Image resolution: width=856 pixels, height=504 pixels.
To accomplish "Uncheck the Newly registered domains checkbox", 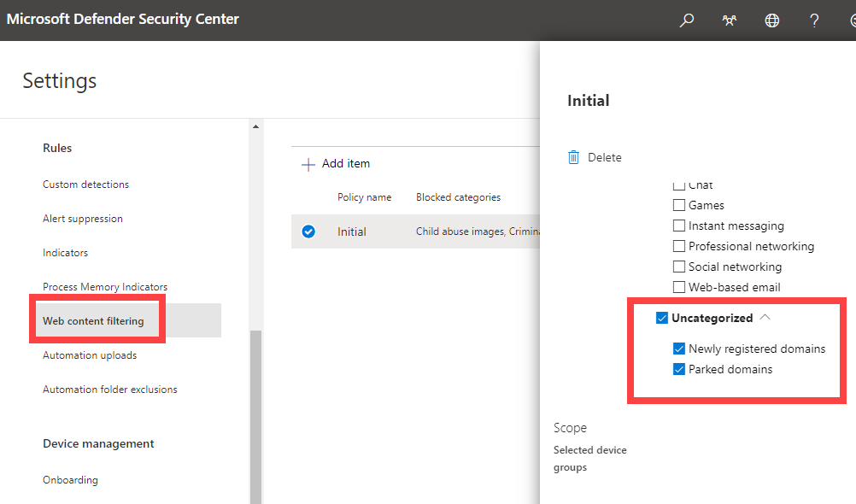I will click(679, 349).
